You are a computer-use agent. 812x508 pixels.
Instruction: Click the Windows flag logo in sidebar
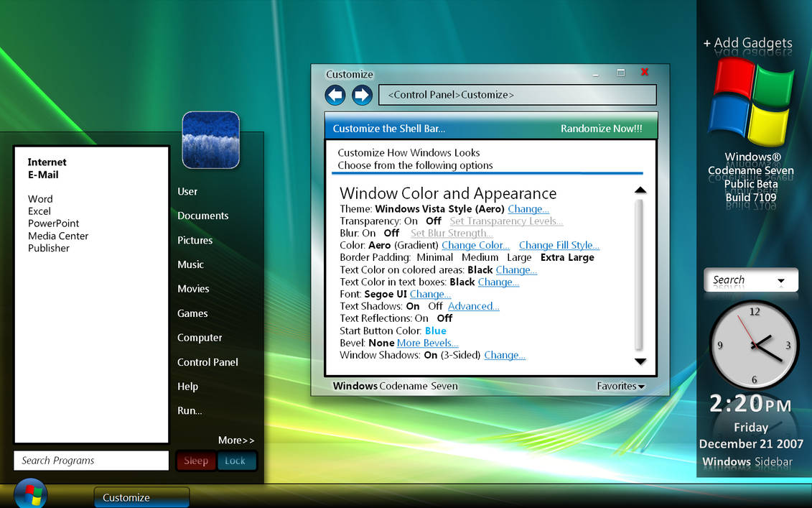(x=751, y=102)
